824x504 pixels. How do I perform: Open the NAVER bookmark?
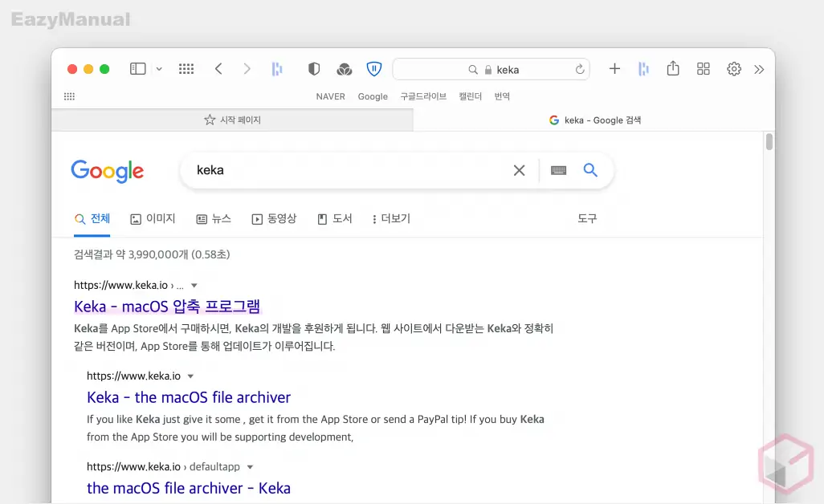click(331, 96)
